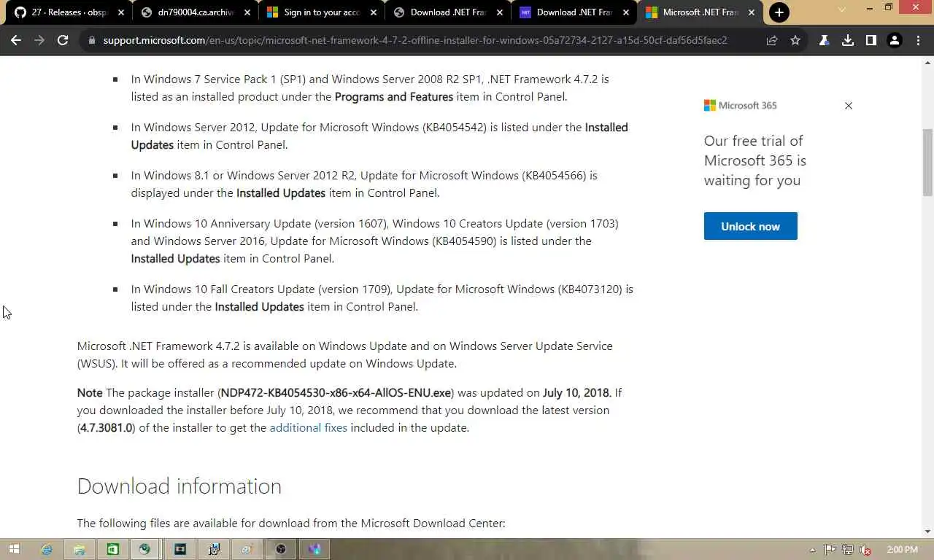Click the bold 'Programs and Features' text
Screen dimensions: 934x560
tap(394, 96)
